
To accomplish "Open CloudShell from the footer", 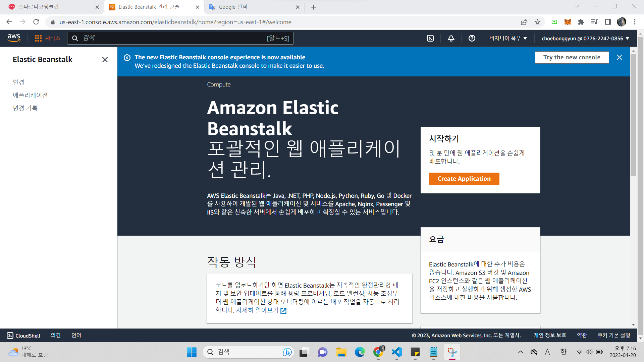I will (23, 336).
